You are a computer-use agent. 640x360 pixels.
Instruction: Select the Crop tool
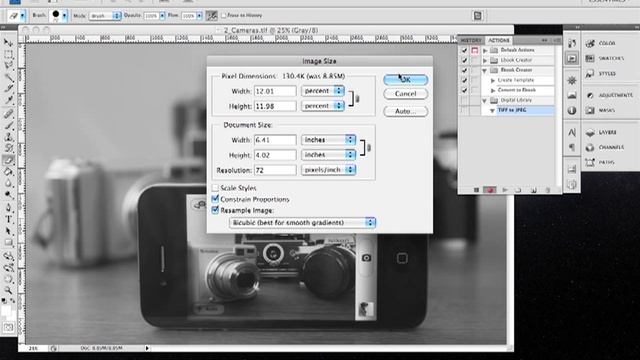coord(8,89)
